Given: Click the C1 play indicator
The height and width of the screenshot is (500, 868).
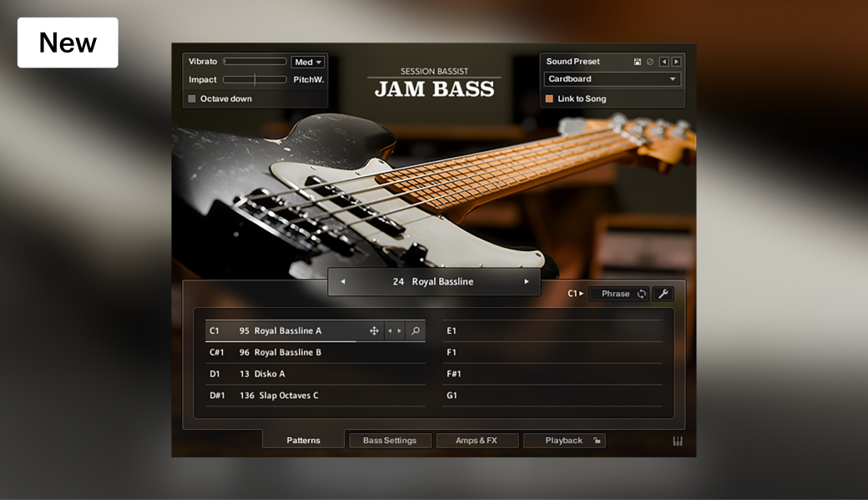Looking at the screenshot, I should coord(576,294).
